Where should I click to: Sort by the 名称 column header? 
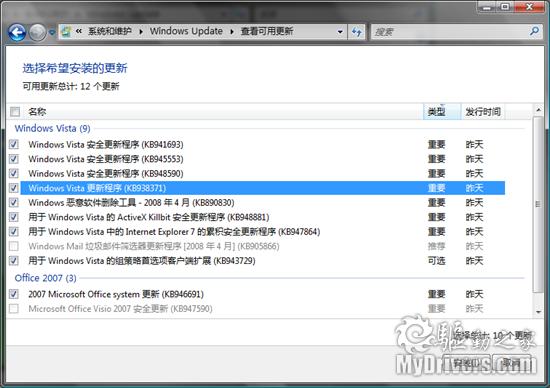[x=37, y=112]
